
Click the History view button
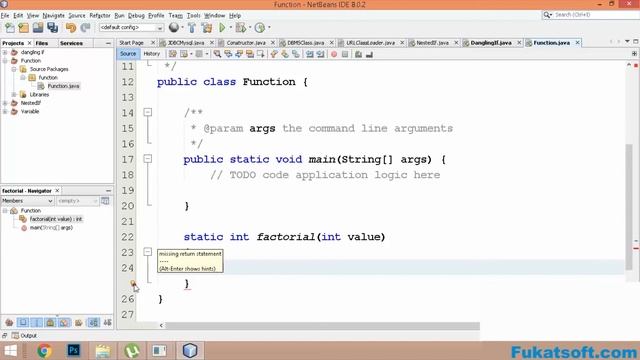pyautogui.click(x=151, y=54)
